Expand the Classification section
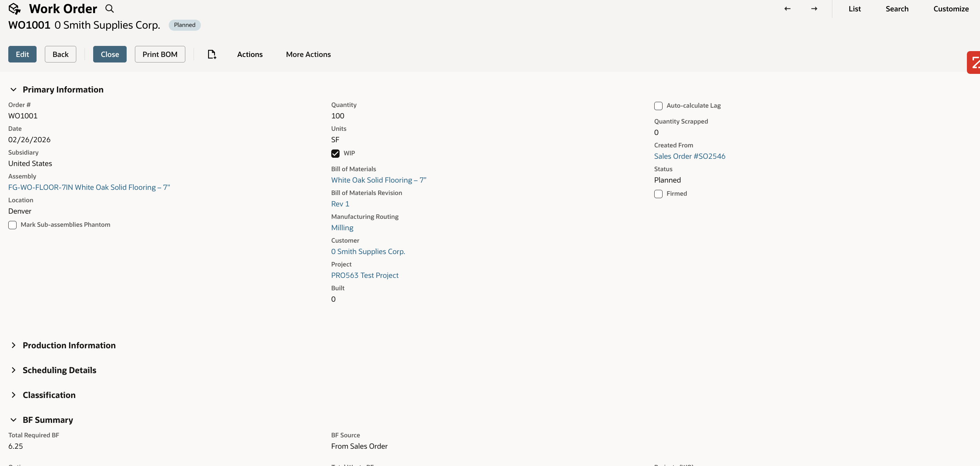Viewport: 980px width, 466px height. coord(14,395)
